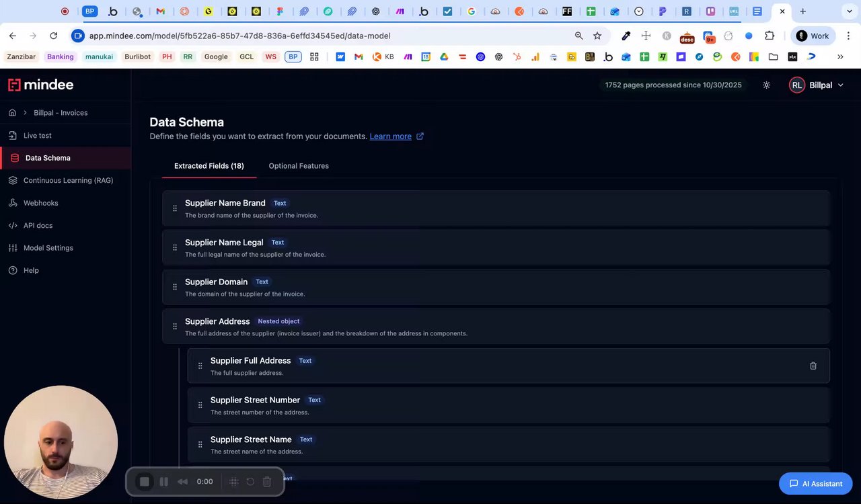
Task: Open the Banking bookmark folder
Action: [60, 57]
